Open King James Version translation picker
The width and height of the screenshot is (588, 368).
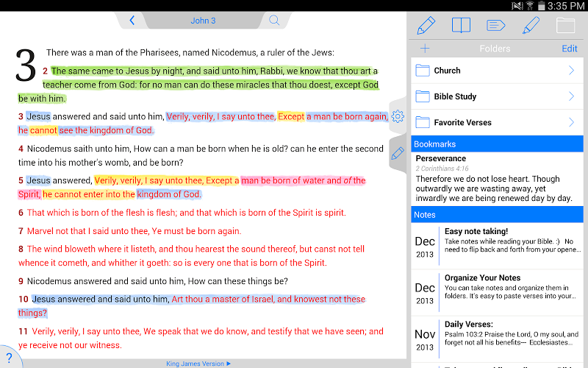pos(198,364)
